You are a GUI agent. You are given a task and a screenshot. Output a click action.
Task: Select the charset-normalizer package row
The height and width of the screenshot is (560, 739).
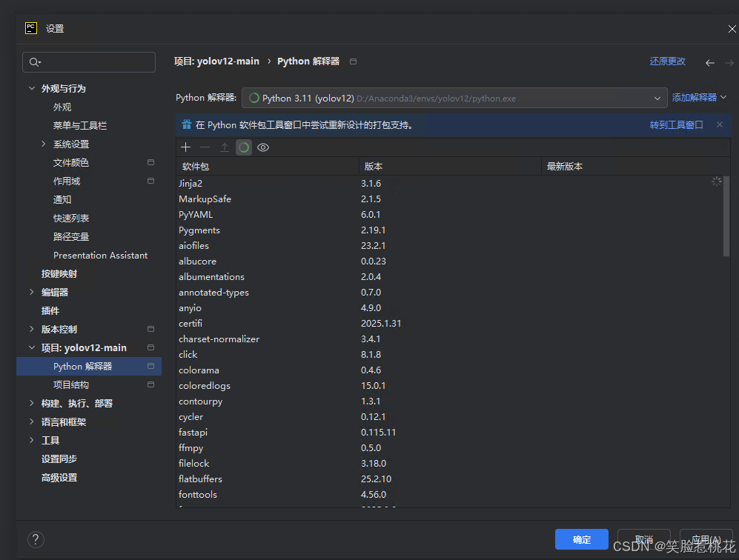coord(450,339)
